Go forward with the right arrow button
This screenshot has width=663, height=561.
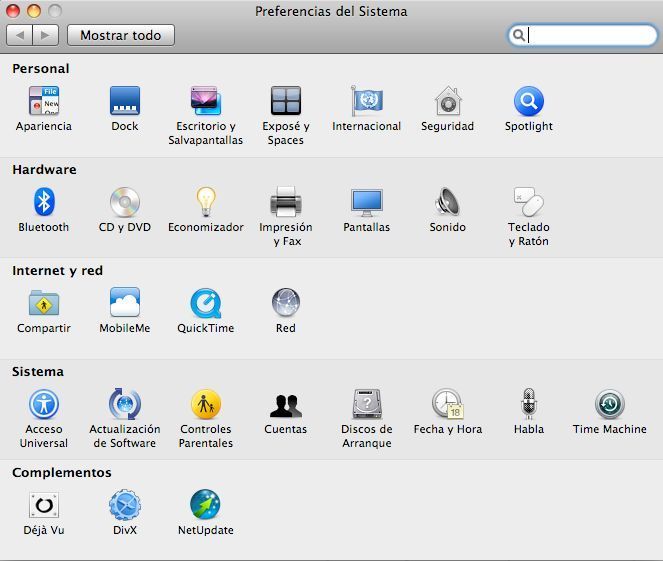[45, 35]
